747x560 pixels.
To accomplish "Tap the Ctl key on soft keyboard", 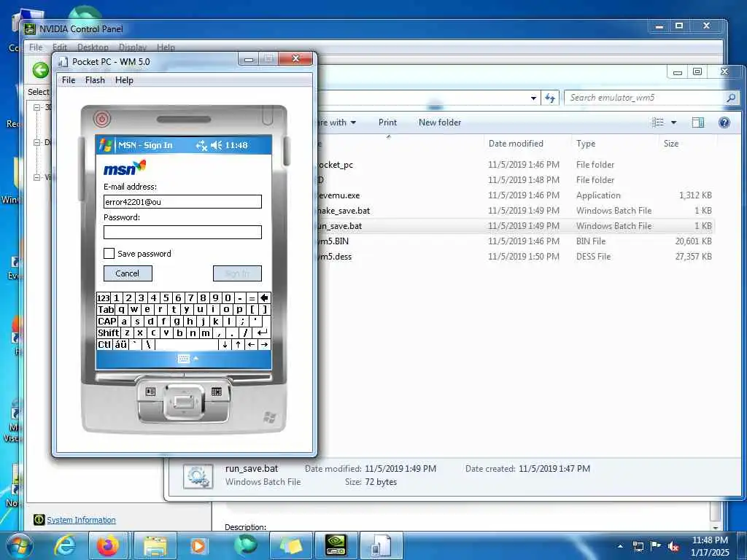I will 104,344.
